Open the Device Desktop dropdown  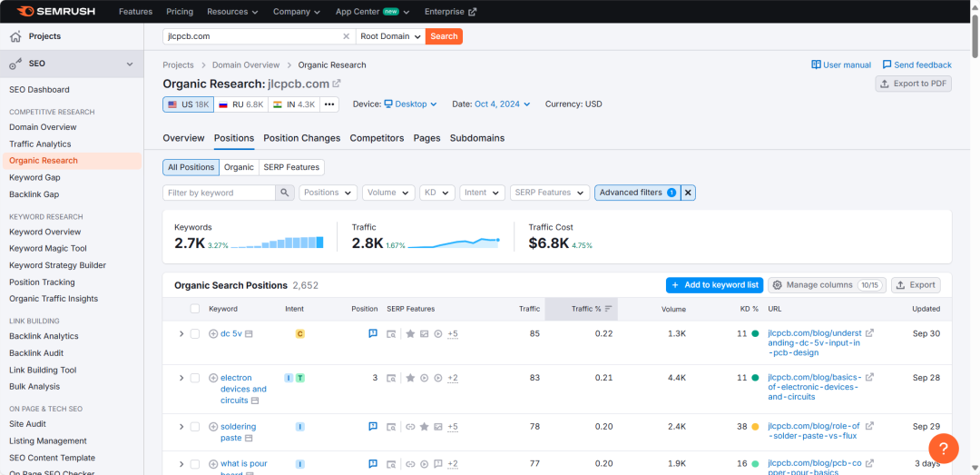pos(411,104)
